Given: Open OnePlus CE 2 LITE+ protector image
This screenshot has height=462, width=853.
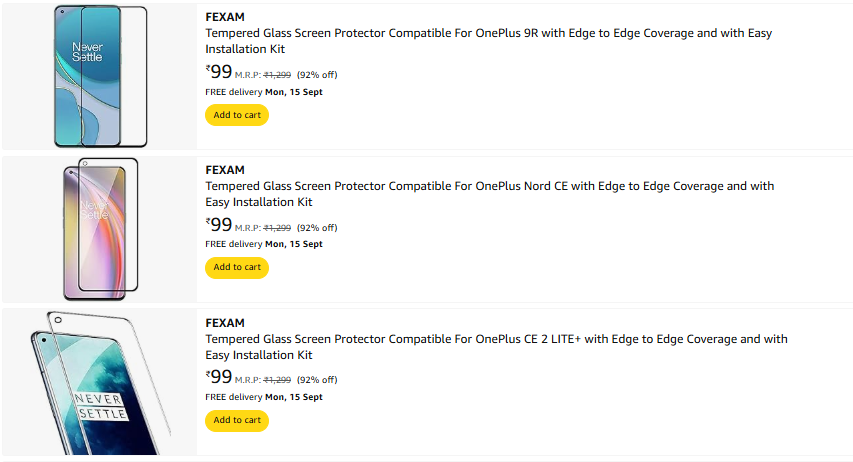Looking at the screenshot, I should point(100,382).
